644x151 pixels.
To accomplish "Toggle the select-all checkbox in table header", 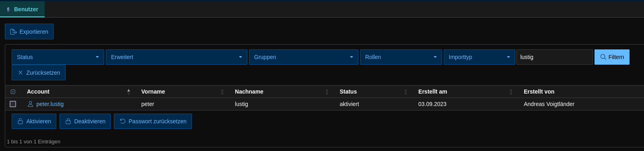I will [x=13, y=92].
